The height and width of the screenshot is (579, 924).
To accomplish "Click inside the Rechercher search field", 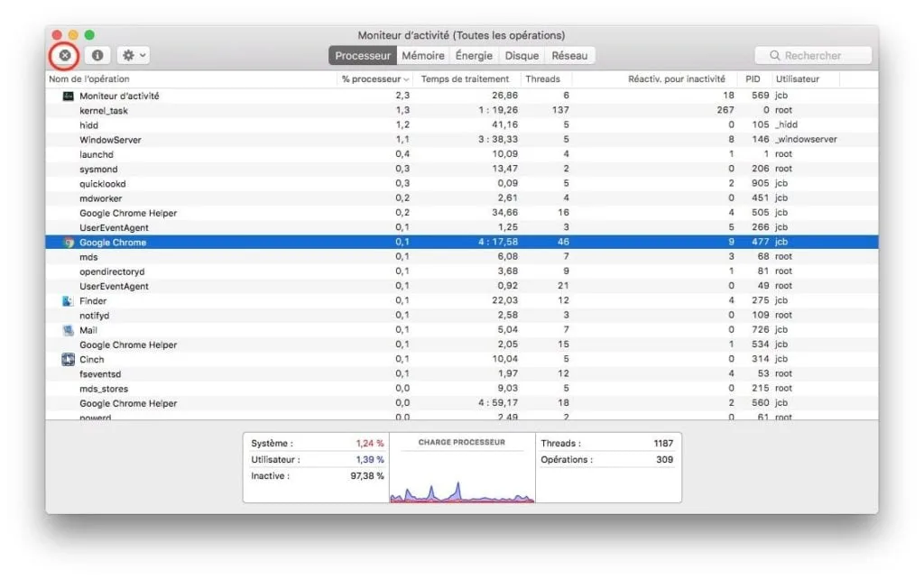I will pyautogui.click(x=817, y=55).
